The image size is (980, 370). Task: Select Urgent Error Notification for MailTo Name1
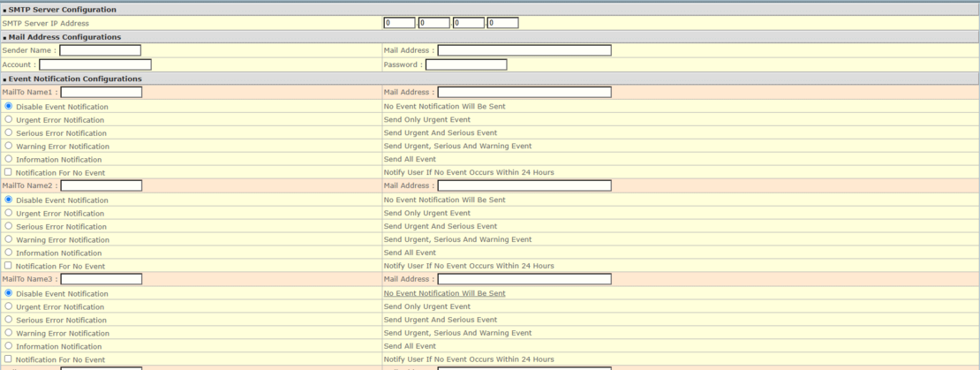click(x=9, y=119)
